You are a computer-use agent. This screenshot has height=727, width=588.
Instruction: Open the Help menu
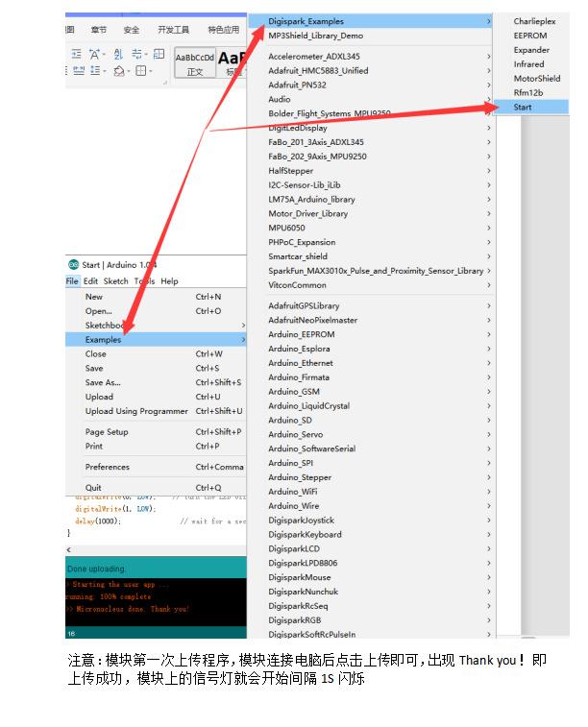(x=169, y=281)
